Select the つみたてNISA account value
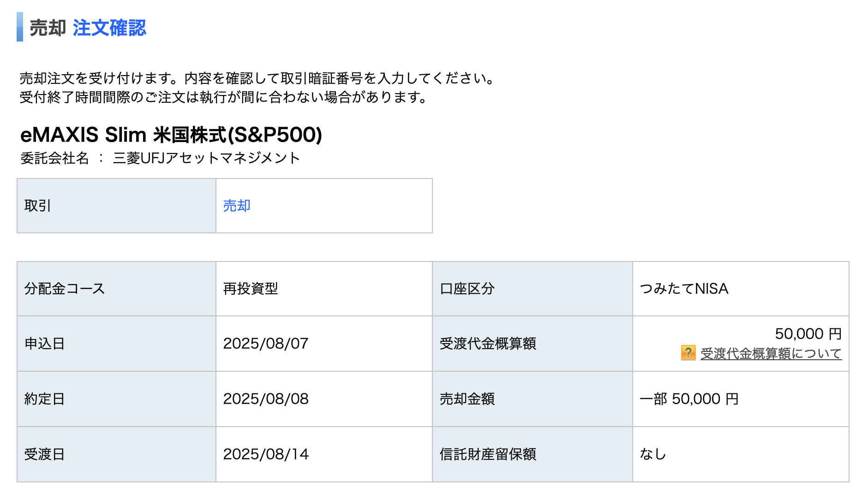 pyautogui.click(x=684, y=289)
